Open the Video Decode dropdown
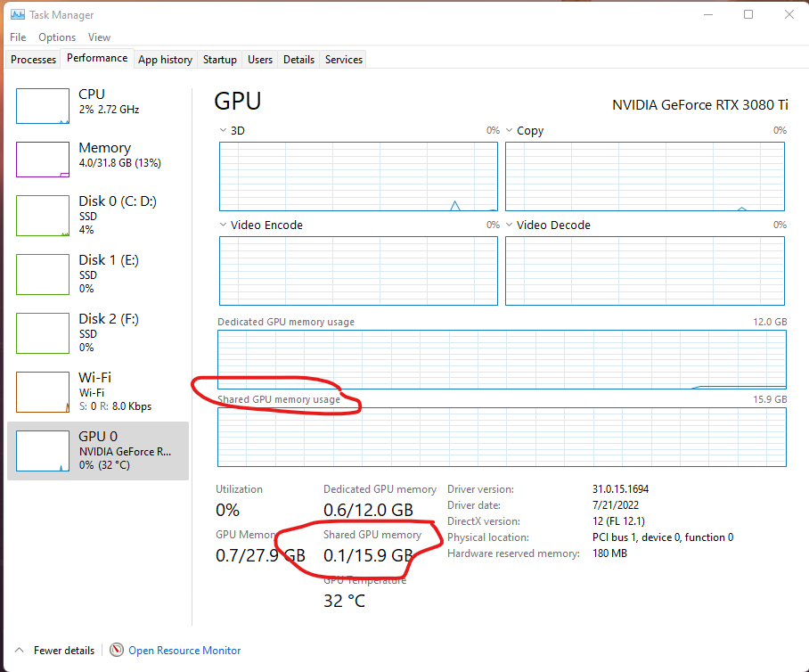 (511, 225)
